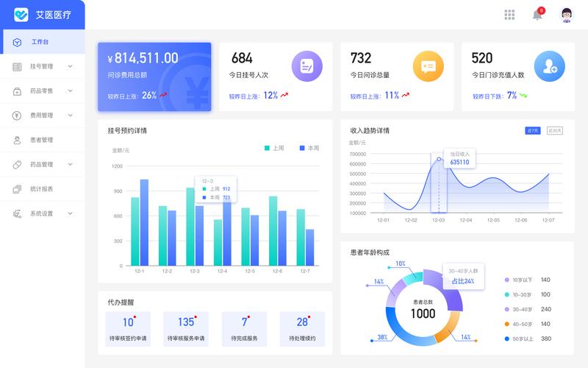The width and height of the screenshot is (588, 368).
Task: Toggle the 上周 legend in 挂号预约详情 chart
Action: coord(274,148)
